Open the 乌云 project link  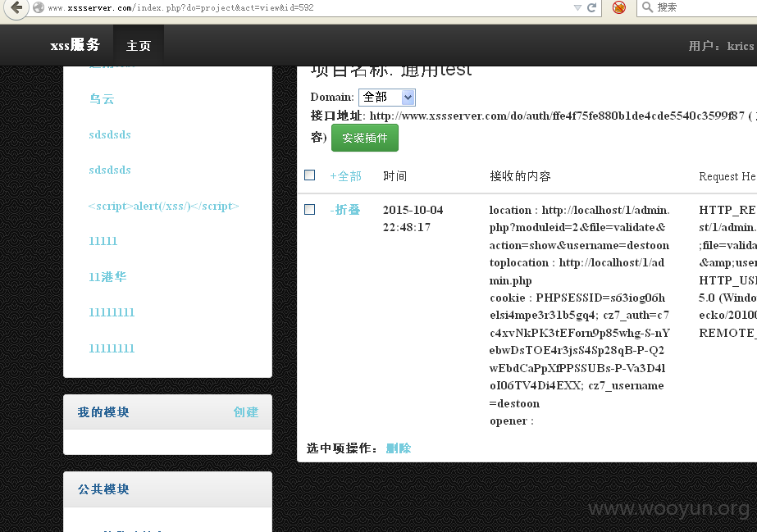tap(102, 99)
